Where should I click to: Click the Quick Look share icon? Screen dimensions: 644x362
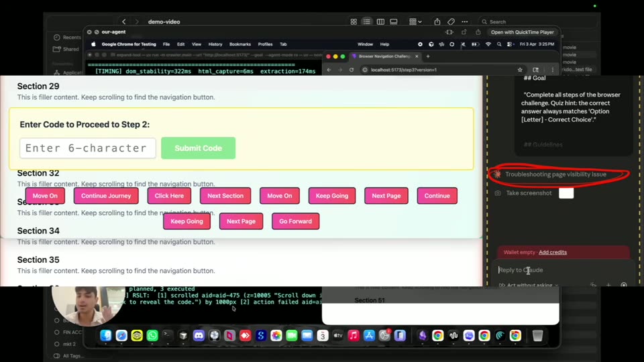pos(478,32)
